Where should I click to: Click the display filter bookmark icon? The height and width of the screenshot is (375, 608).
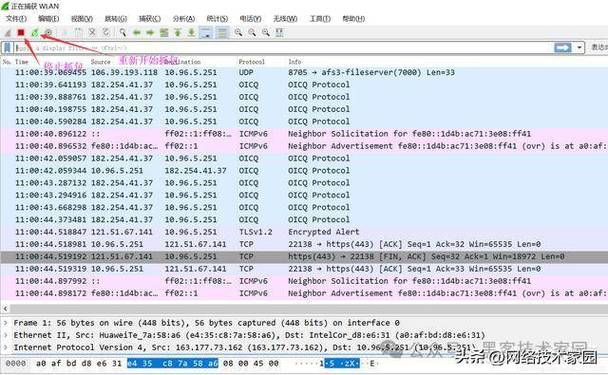7,48
